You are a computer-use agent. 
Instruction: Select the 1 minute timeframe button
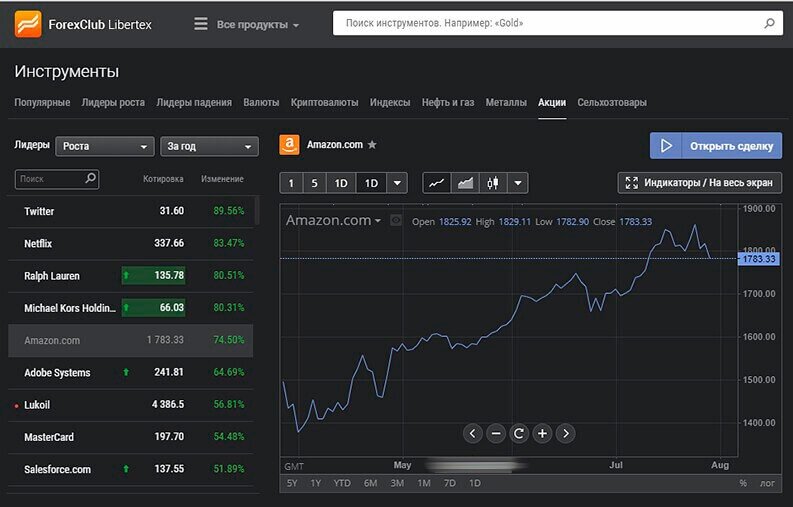tap(291, 183)
